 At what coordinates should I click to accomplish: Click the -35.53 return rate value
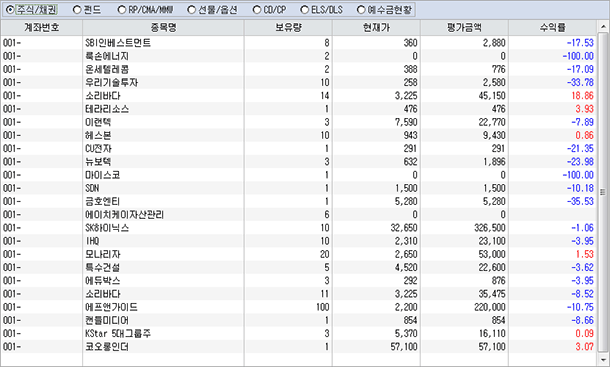[580, 202]
